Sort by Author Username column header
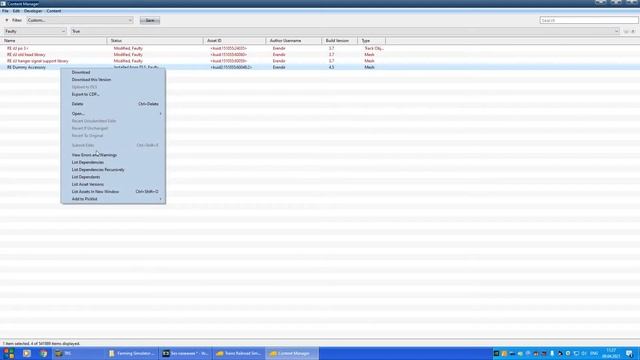Viewport: 640px width, 360px height. 294,41
